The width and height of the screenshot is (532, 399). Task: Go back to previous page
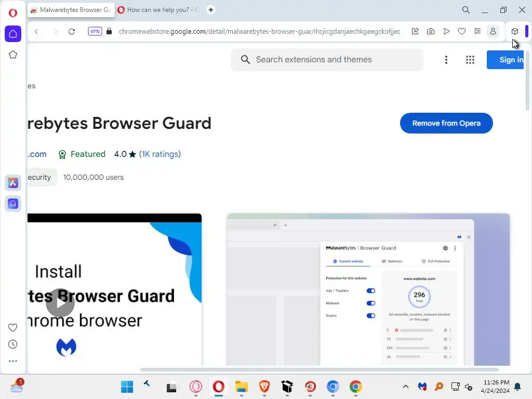coord(36,32)
